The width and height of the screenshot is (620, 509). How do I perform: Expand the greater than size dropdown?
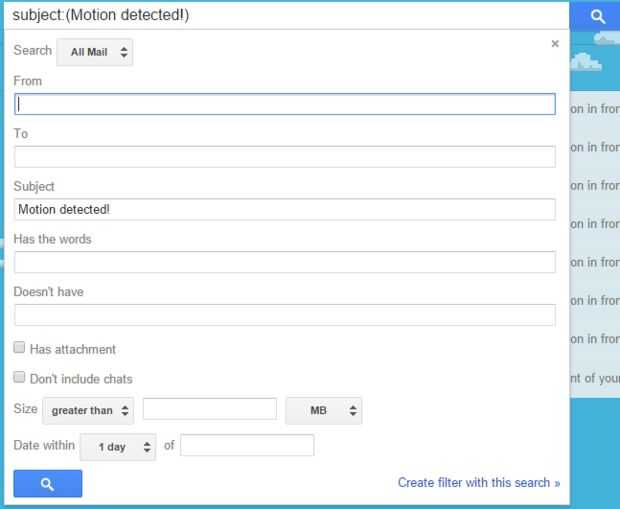[x=88, y=410]
